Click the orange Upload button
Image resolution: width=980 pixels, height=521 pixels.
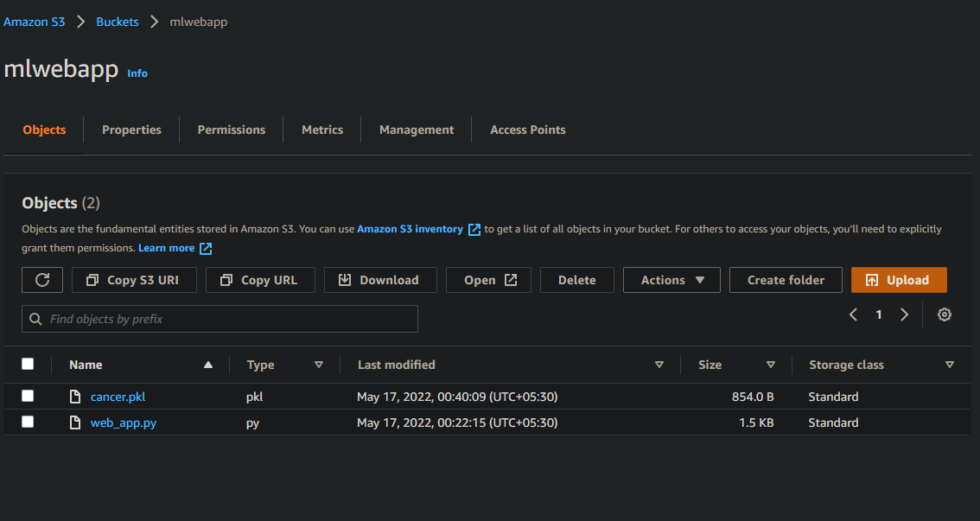[899, 280]
